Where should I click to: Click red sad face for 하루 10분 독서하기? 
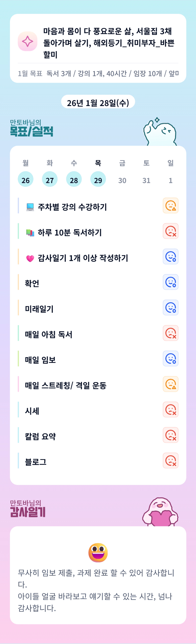[x=171, y=231]
